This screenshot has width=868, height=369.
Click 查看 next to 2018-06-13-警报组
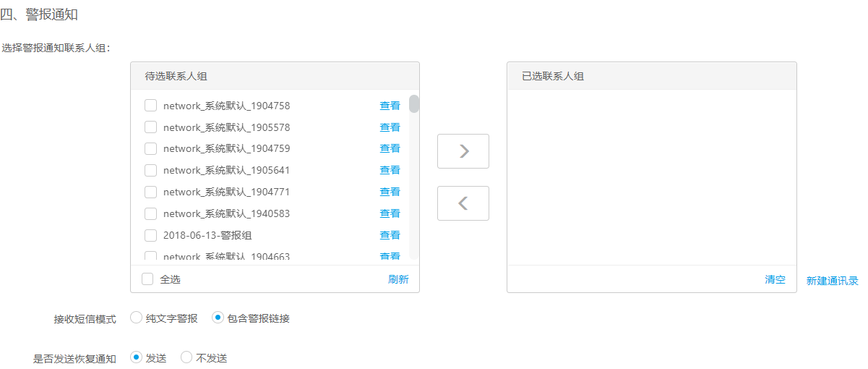[x=390, y=235]
